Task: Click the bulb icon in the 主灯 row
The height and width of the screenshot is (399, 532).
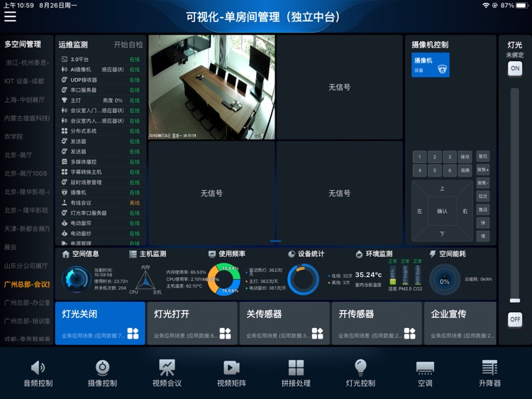Action: pos(64,100)
